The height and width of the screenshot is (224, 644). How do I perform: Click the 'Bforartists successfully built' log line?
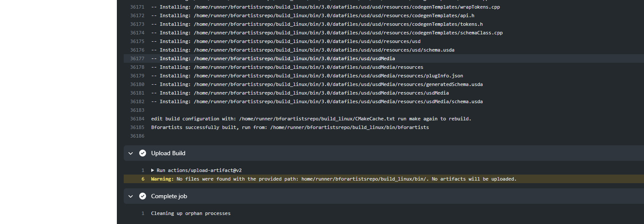coord(290,127)
